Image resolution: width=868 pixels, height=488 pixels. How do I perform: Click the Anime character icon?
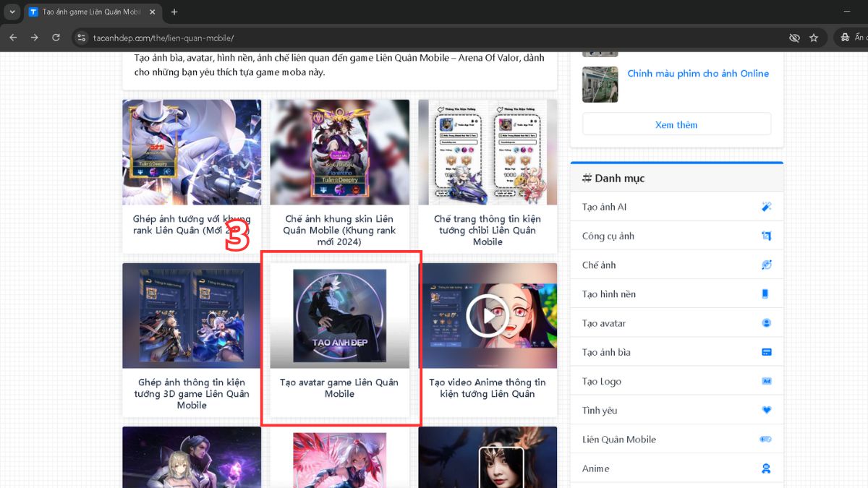(x=767, y=468)
